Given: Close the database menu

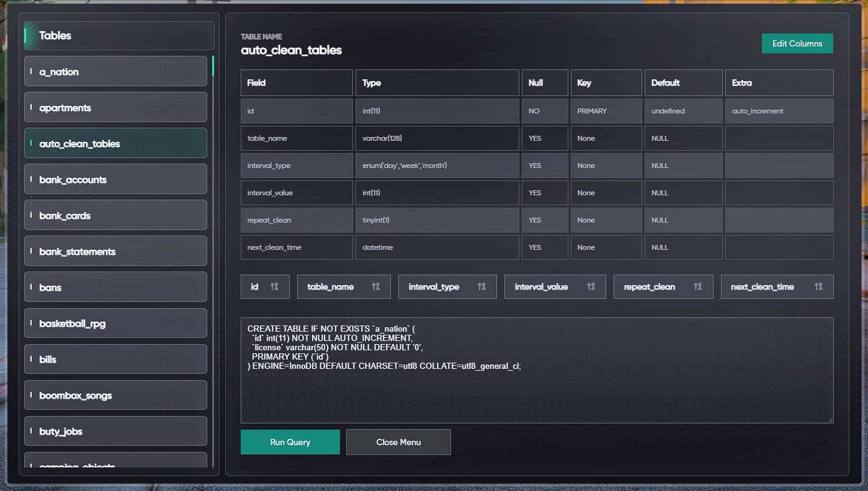Looking at the screenshot, I should [398, 442].
